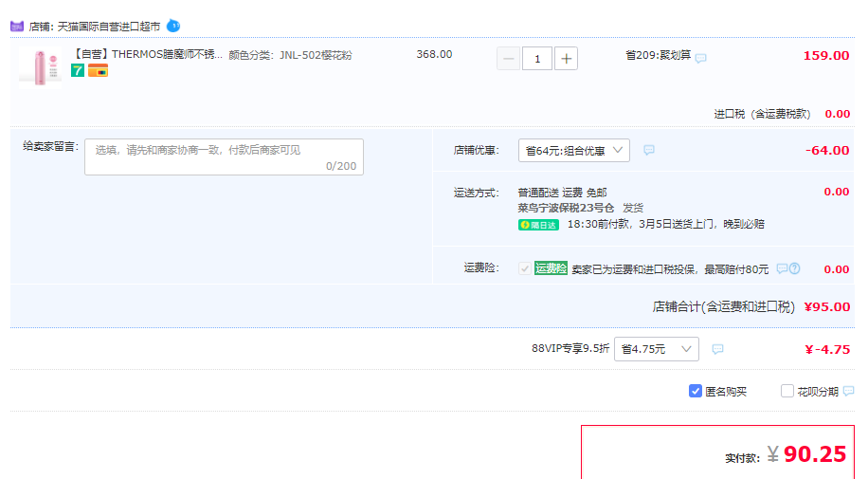Viewport: 868px width, 479px height.
Task: Expand the 省4.75元 VIP discount dropdown
Action: pos(657,349)
